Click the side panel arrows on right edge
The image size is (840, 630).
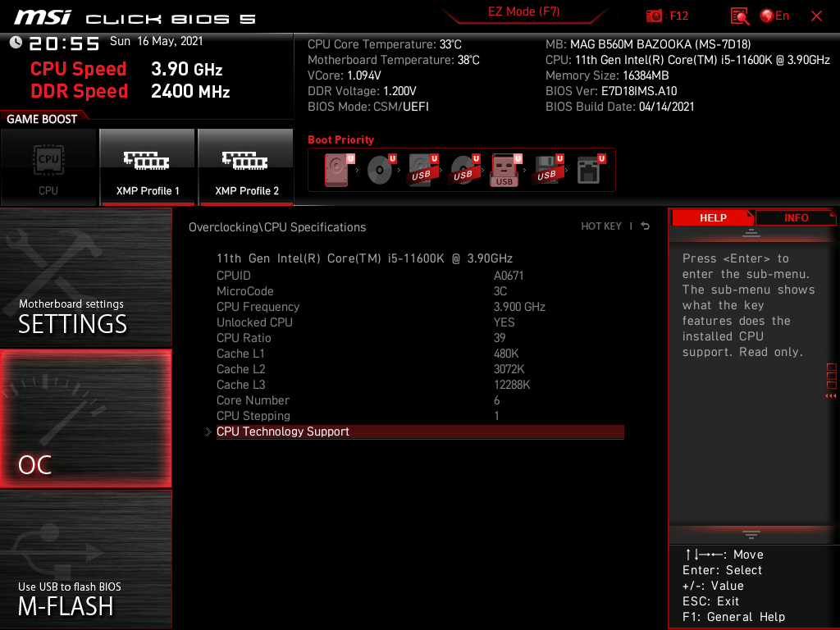[831, 396]
